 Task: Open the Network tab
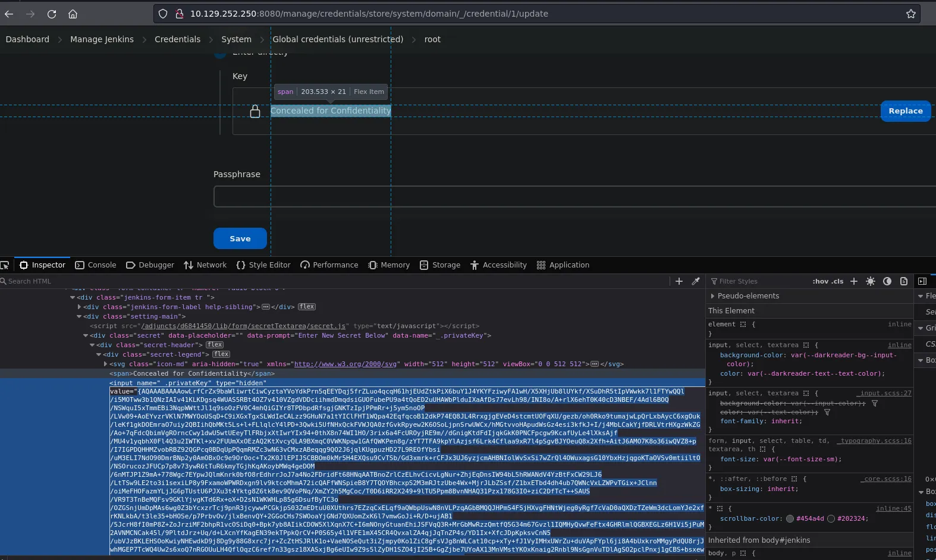click(205, 265)
